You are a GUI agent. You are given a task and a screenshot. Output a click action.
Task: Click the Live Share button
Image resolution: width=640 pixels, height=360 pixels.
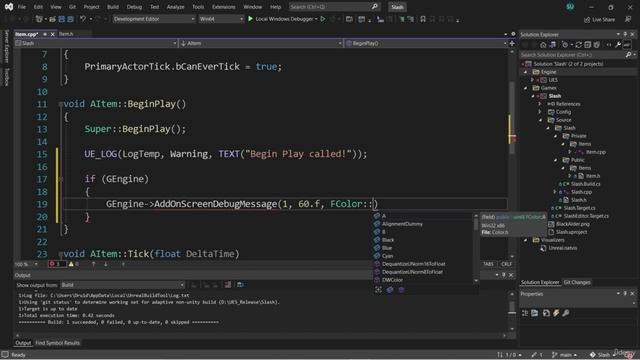click(x=599, y=19)
